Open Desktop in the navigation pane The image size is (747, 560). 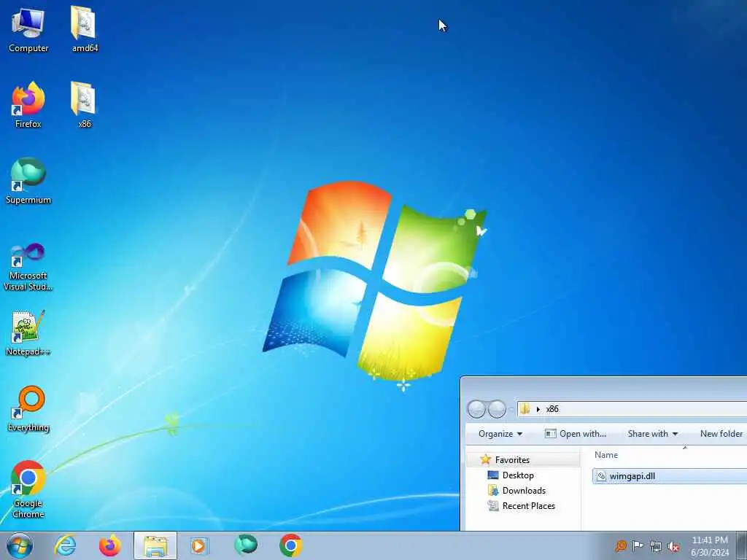(x=518, y=475)
